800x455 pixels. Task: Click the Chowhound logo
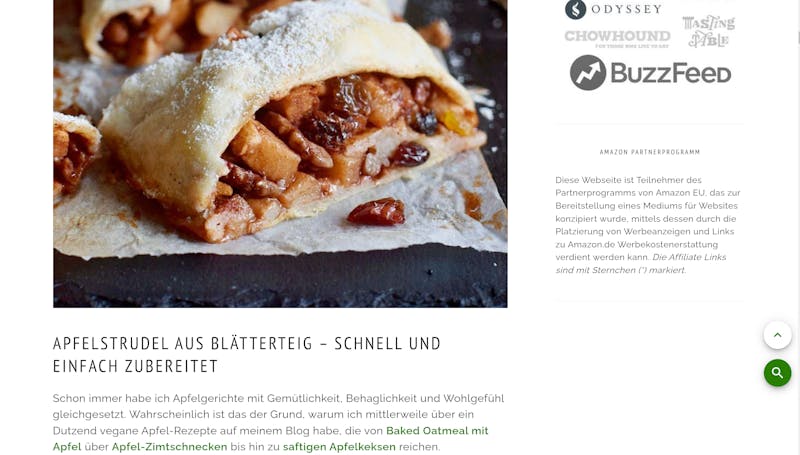(x=617, y=38)
